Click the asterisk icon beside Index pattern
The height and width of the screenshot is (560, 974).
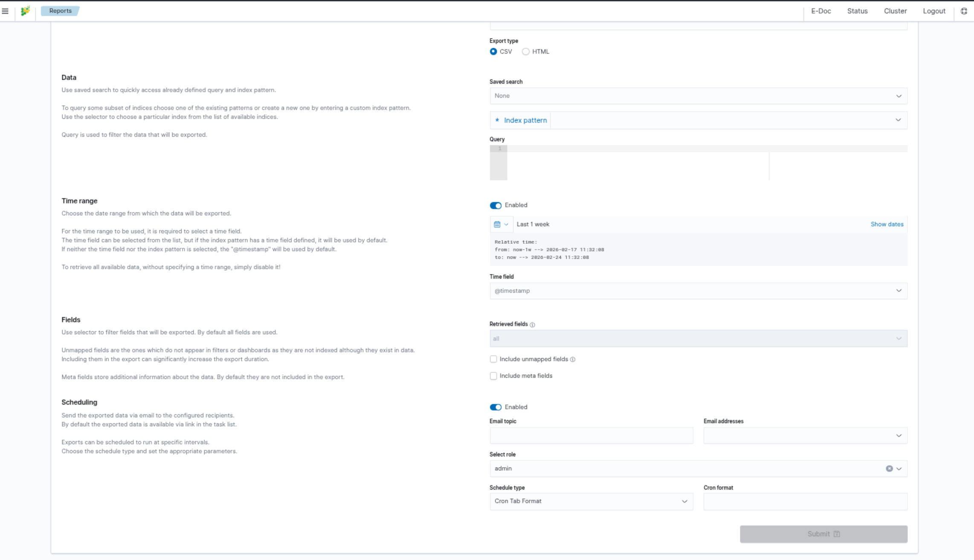coord(497,120)
